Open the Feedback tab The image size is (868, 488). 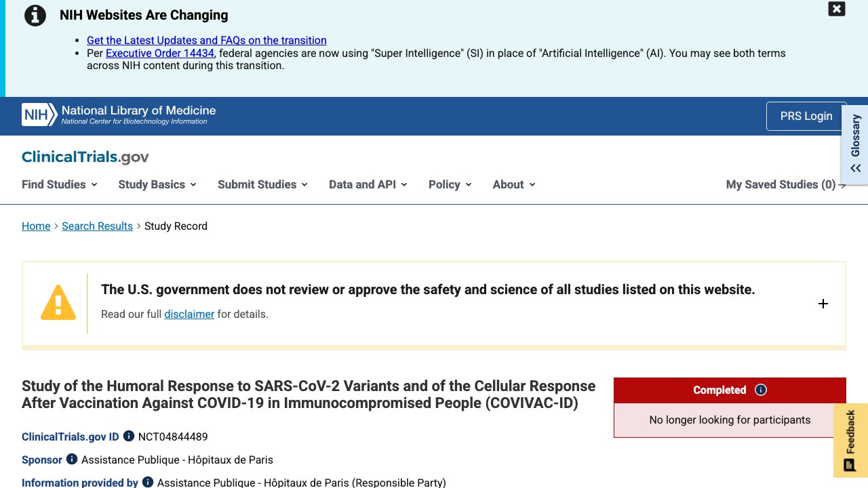click(x=850, y=441)
